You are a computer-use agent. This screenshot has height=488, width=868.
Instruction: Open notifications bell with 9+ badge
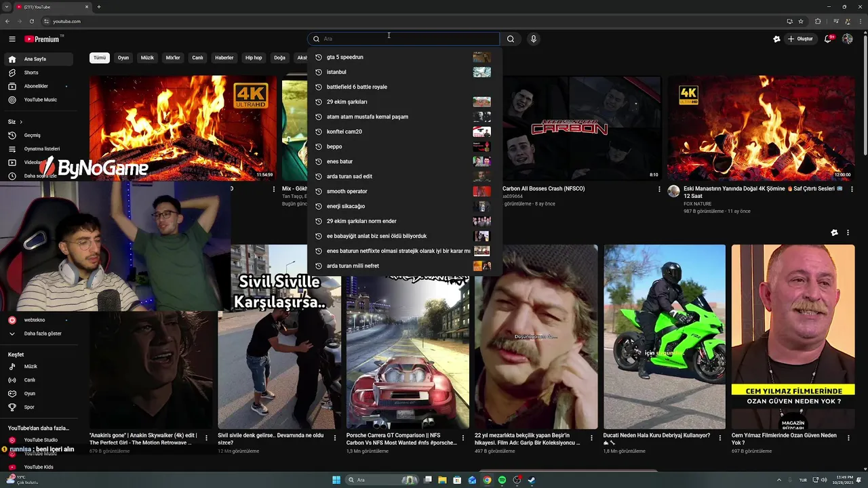[828, 39]
